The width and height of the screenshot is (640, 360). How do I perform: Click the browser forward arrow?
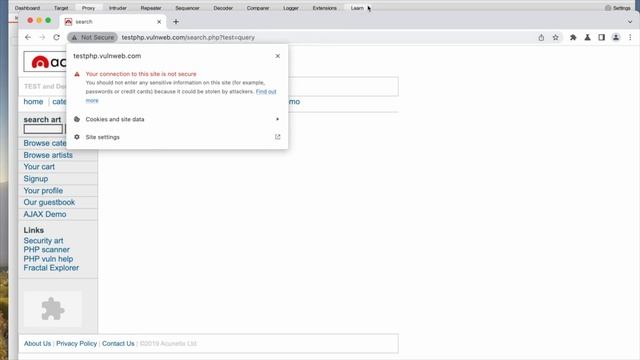42,37
